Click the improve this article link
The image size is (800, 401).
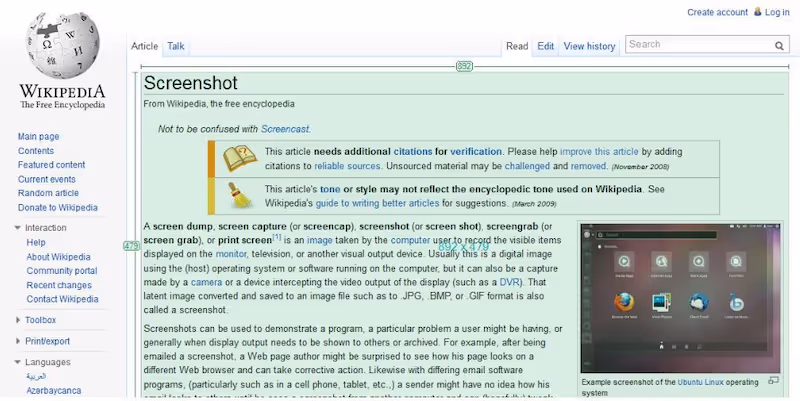[599, 152]
